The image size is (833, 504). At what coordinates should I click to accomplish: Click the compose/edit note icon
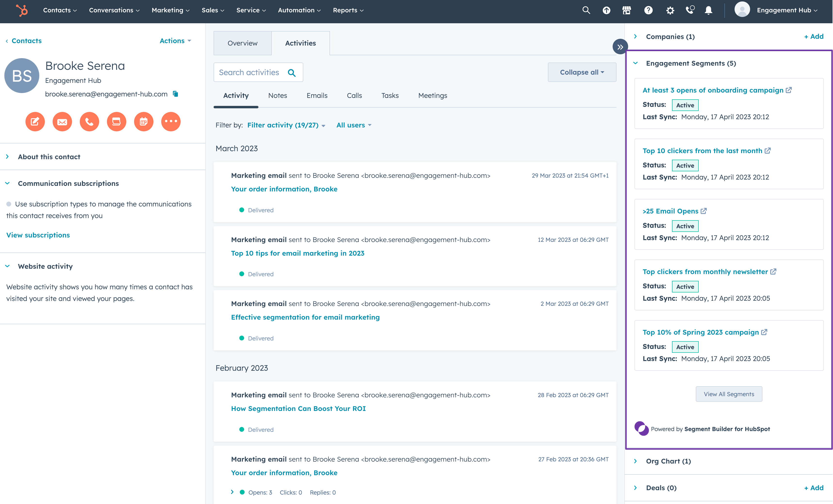click(34, 121)
